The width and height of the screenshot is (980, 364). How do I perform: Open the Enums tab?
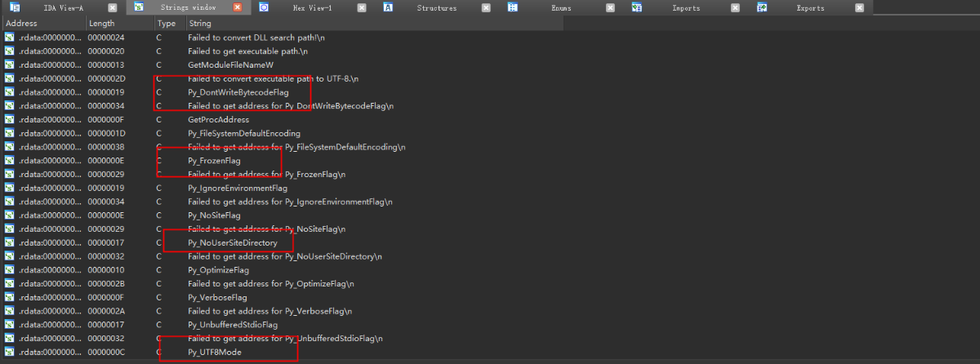(561, 7)
